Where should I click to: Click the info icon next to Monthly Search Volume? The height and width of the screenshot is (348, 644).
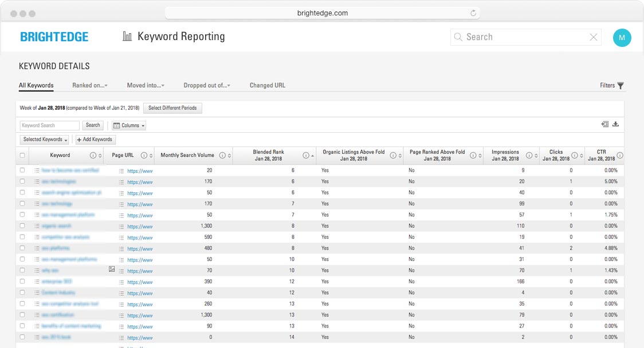tap(222, 156)
